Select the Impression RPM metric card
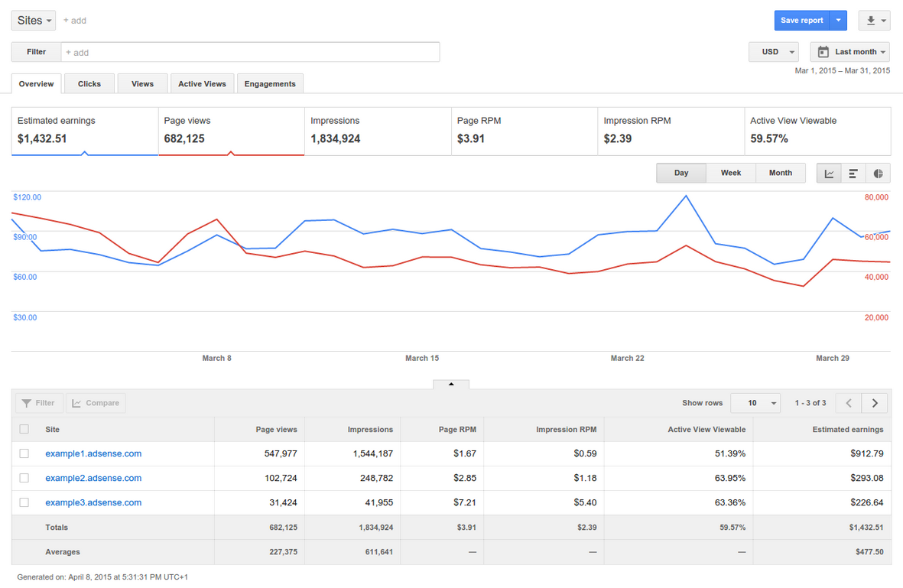 [671, 132]
